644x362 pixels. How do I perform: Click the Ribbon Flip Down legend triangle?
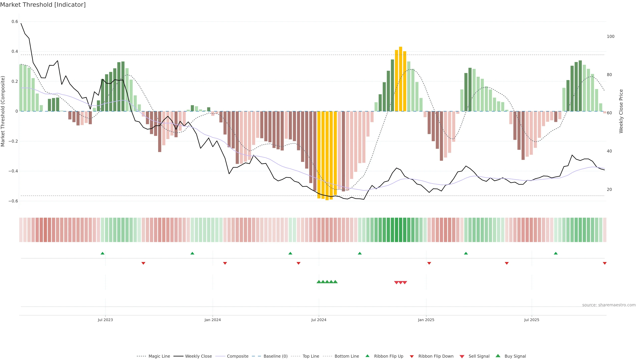point(412,356)
